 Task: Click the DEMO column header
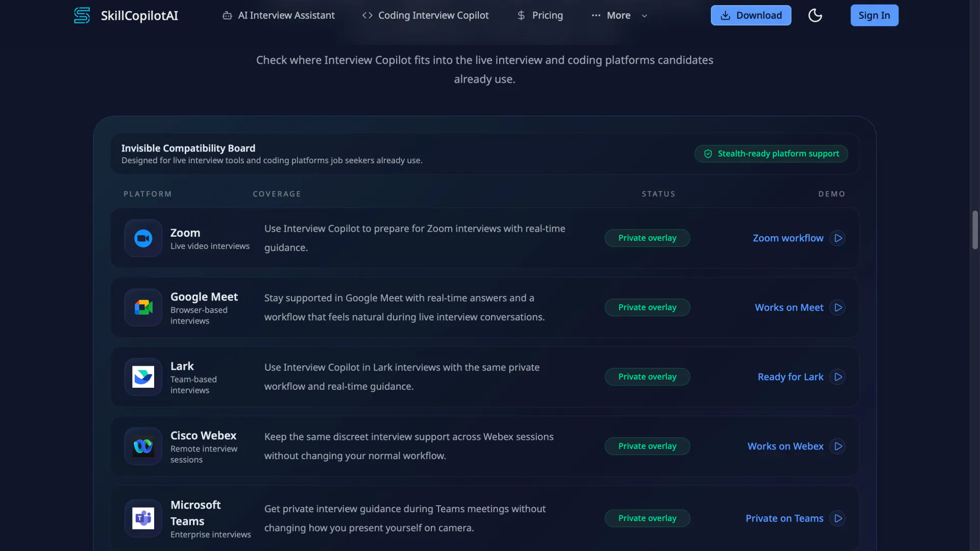click(831, 194)
